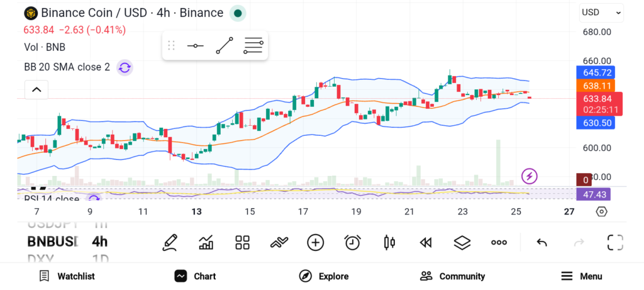Open chart settings hexagon icon on time axis
The width and height of the screenshot is (644, 290).
pyautogui.click(x=601, y=212)
